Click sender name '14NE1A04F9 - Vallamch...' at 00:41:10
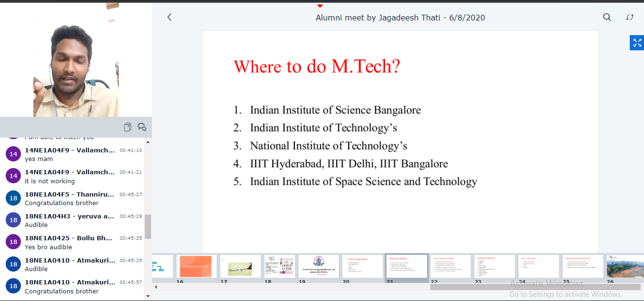This screenshot has height=301, width=644. pyautogui.click(x=70, y=150)
